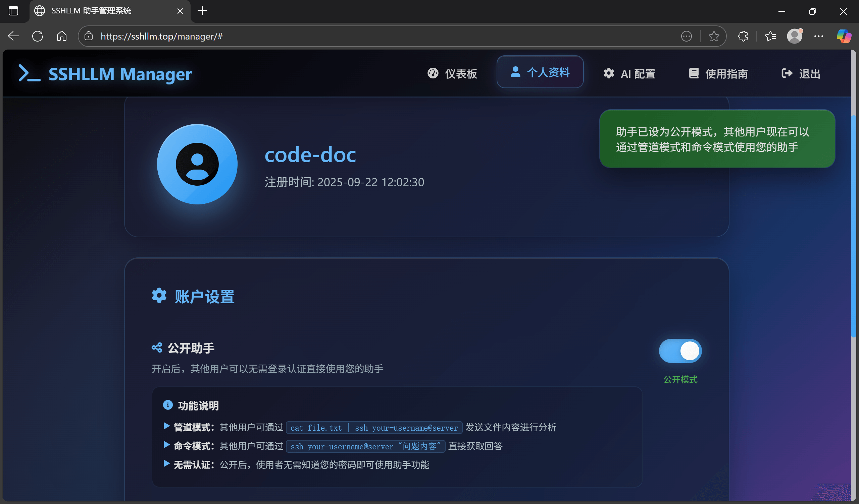Viewport: 859px width, 504px height.
Task: Open the browser settings three-dot menu
Action: pos(819,36)
